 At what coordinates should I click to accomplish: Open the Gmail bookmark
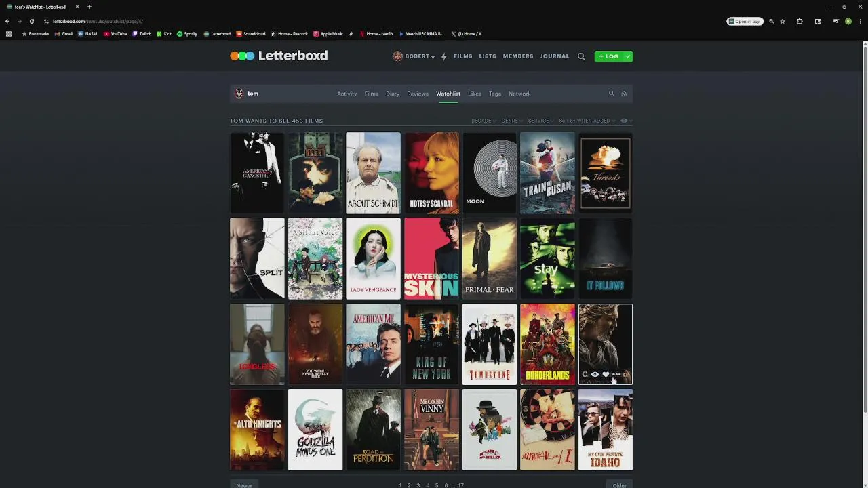(64, 34)
